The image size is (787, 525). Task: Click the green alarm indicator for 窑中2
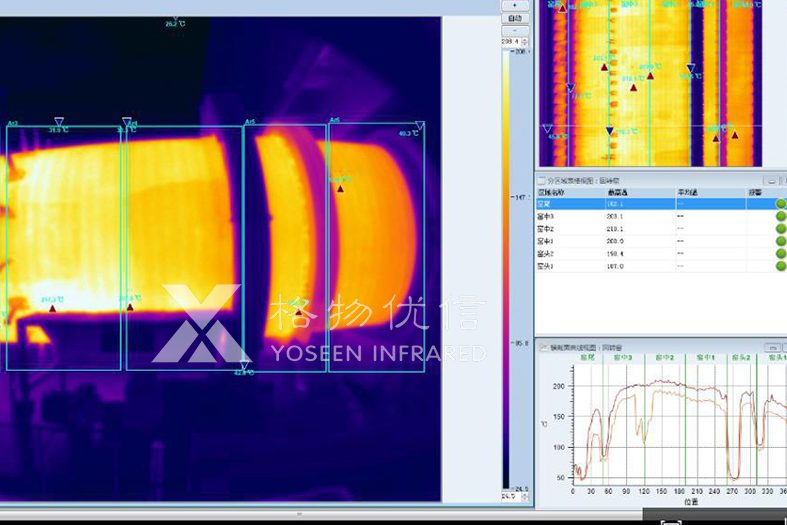coord(780,229)
